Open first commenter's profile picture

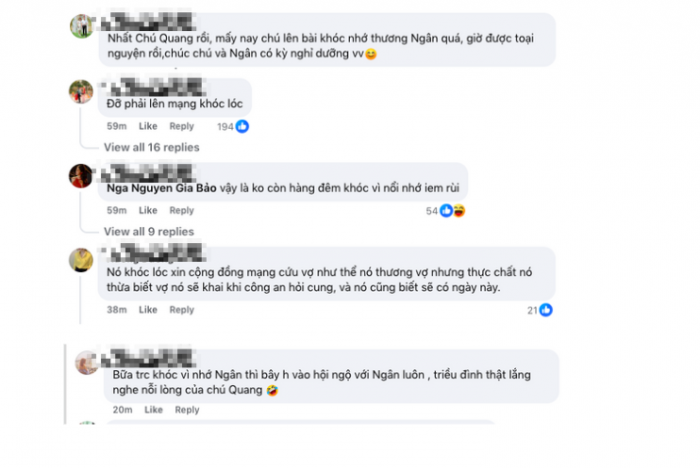tap(81, 26)
